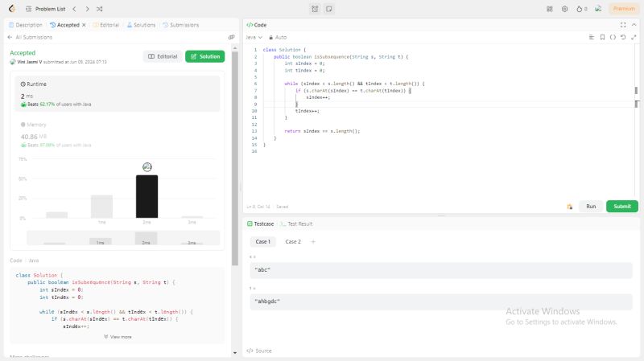Switch to the Description tab
Image resolution: width=644 pixels, height=361 pixels.
(x=26, y=25)
